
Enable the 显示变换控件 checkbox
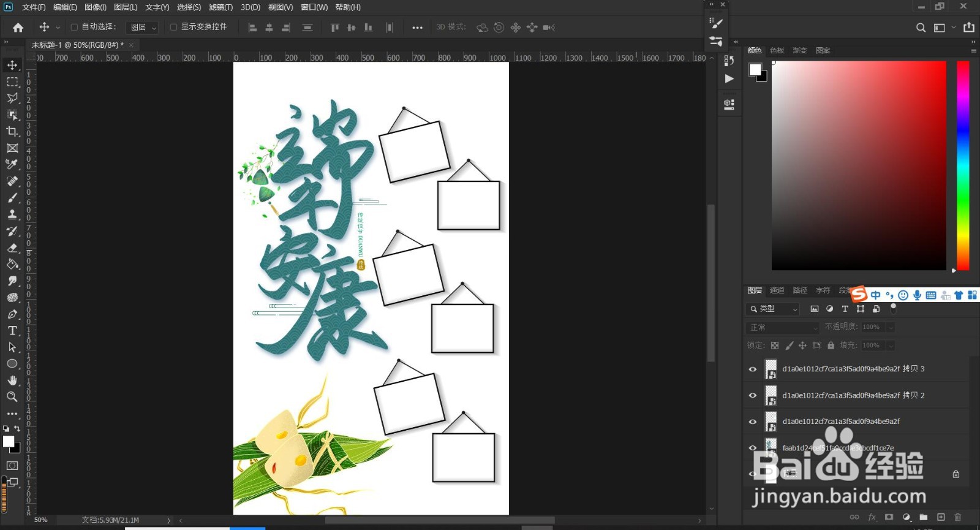pyautogui.click(x=173, y=27)
